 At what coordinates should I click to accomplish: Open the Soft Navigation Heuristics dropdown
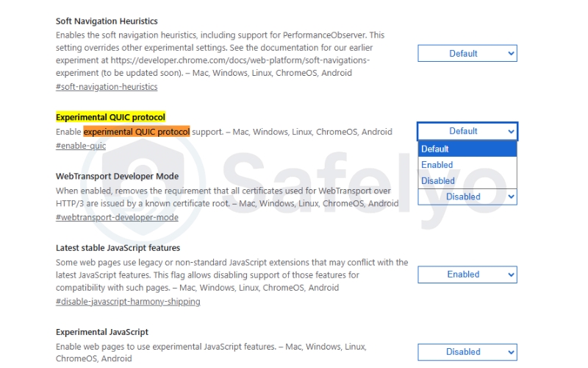[x=467, y=54]
